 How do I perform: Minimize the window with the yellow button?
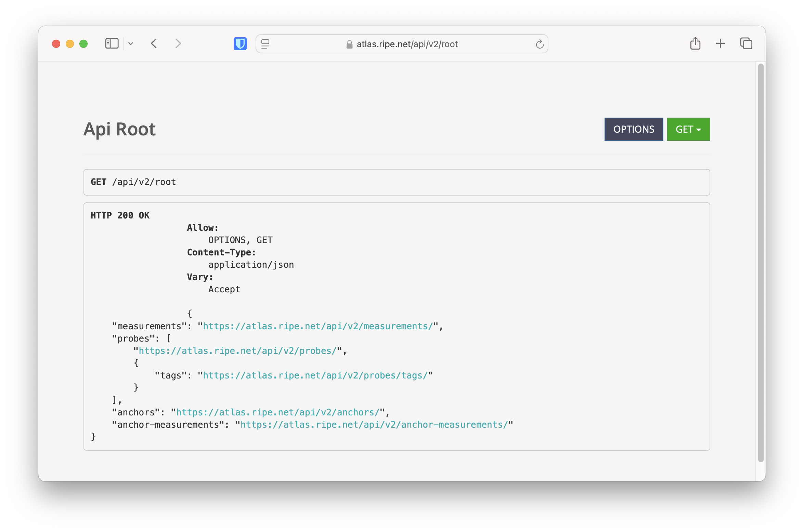click(x=70, y=44)
